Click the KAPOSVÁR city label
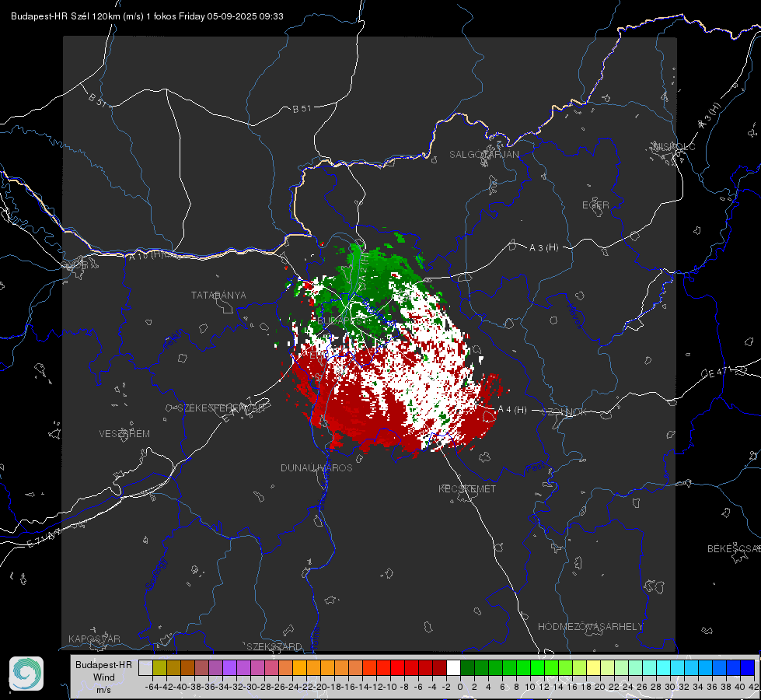This screenshot has width=761, height=700. (x=94, y=639)
